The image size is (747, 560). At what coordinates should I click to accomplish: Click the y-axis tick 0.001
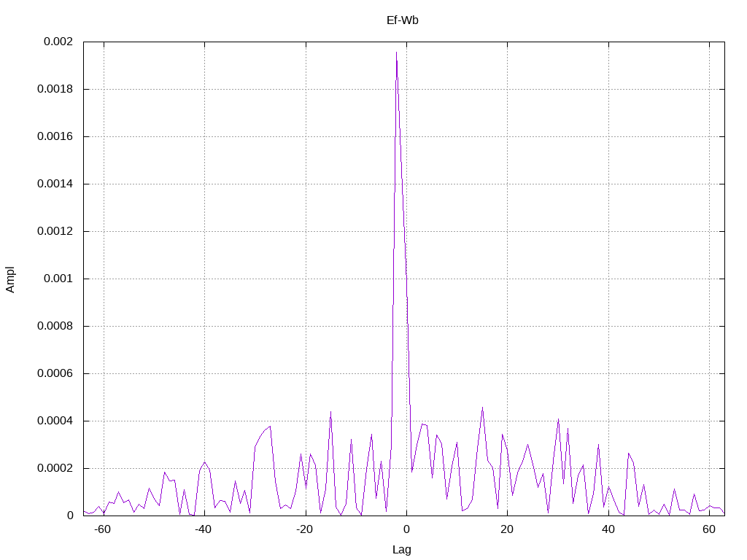[58, 279]
